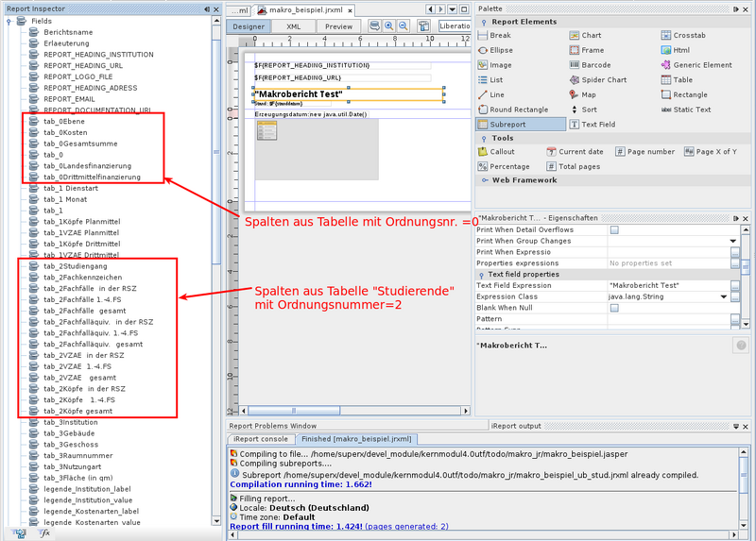This screenshot has width=756, height=541.
Task: Switch to the Designer view
Action: (249, 26)
